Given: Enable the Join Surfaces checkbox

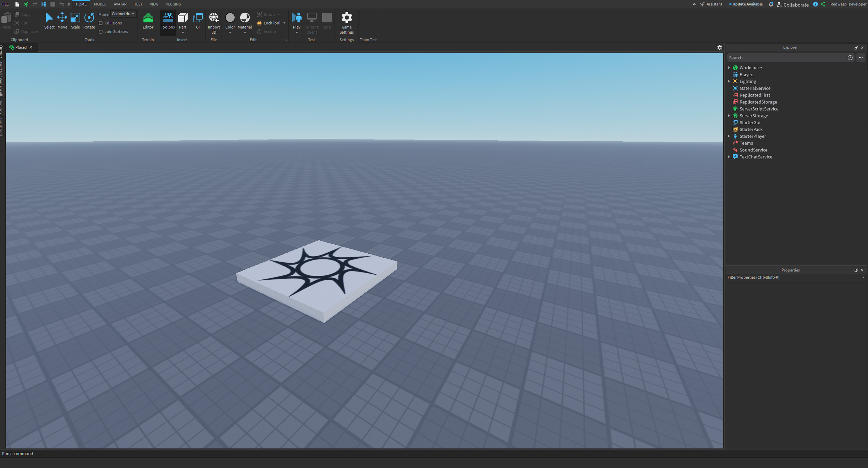Looking at the screenshot, I should point(101,31).
